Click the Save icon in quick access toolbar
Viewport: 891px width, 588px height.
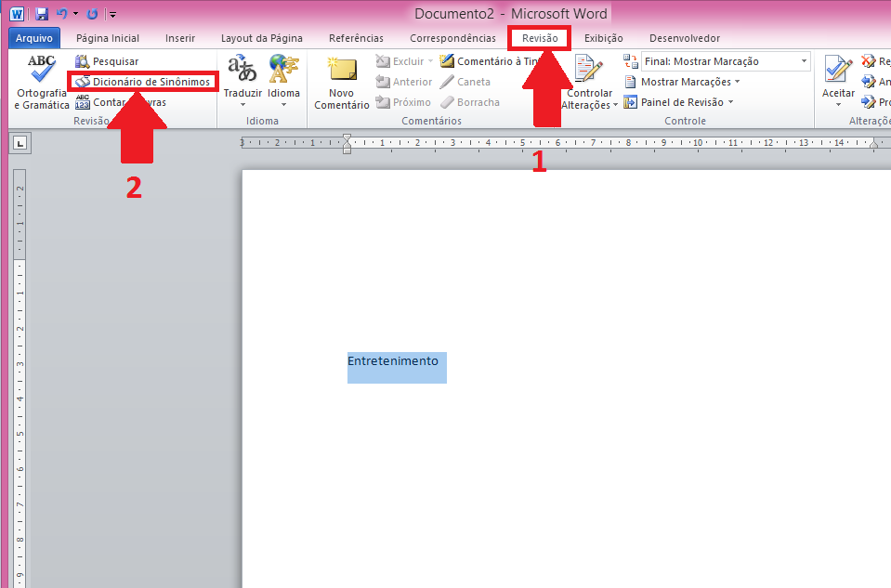point(41,14)
